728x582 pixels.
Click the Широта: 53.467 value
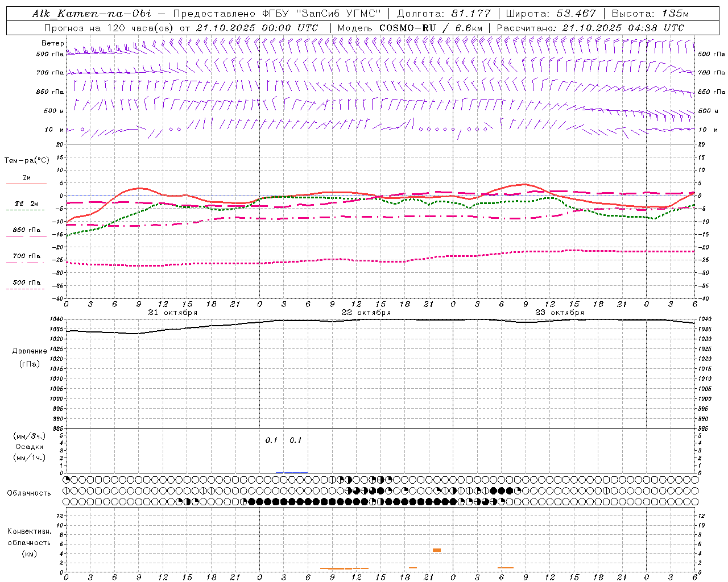coord(551,14)
